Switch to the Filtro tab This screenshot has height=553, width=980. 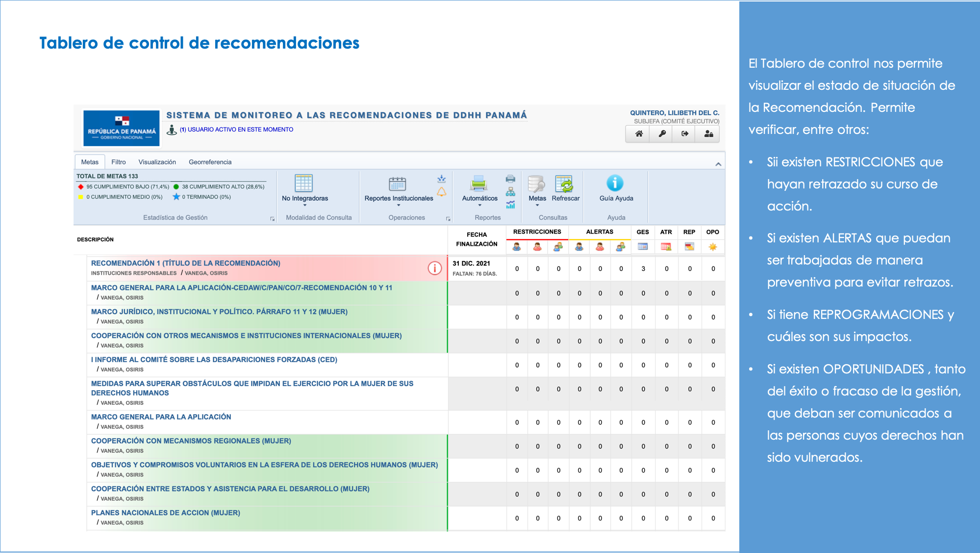click(118, 162)
